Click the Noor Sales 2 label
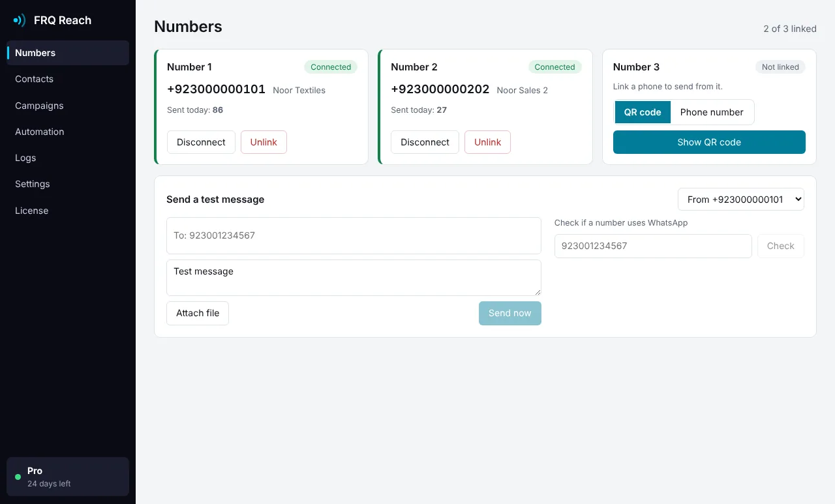 coord(523,91)
